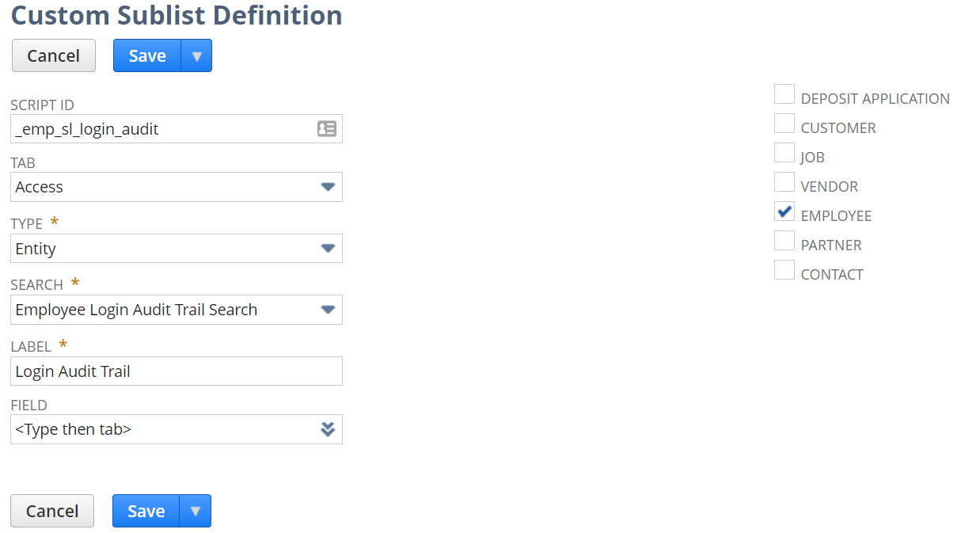The image size is (980, 533).
Task: Click inside the LABEL field showing Login Audit Trail
Action: point(174,371)
